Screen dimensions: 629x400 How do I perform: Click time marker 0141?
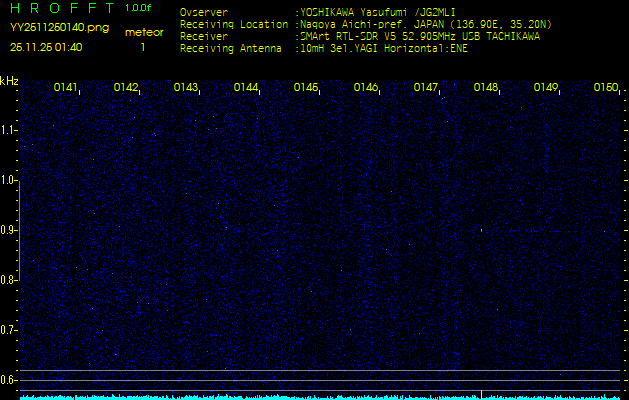(65, 87)
